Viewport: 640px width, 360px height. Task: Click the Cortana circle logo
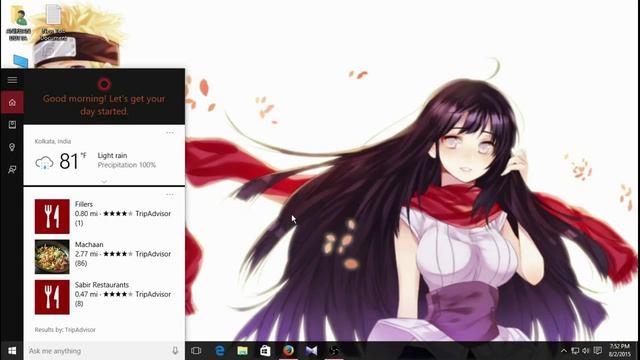coord(104,84)
